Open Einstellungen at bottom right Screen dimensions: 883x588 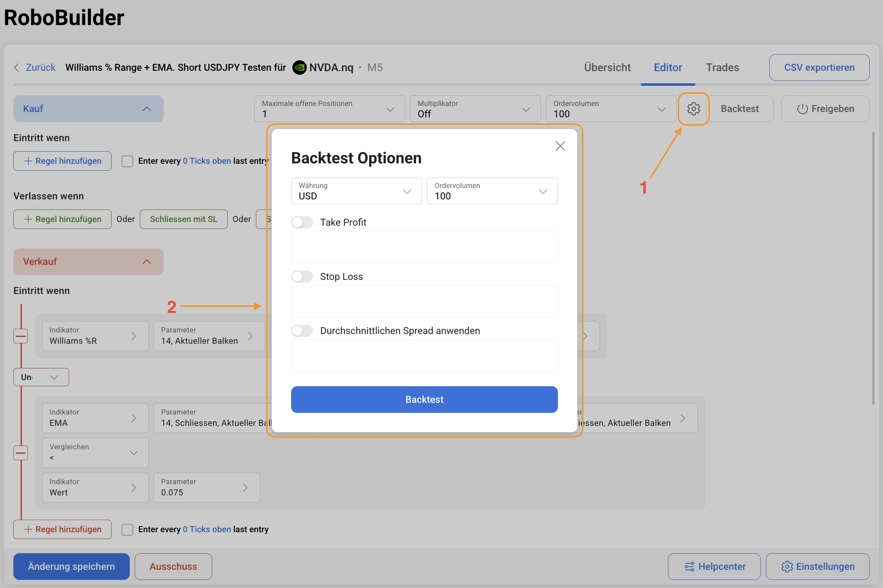pyautogui.click(x=817, y=567)
